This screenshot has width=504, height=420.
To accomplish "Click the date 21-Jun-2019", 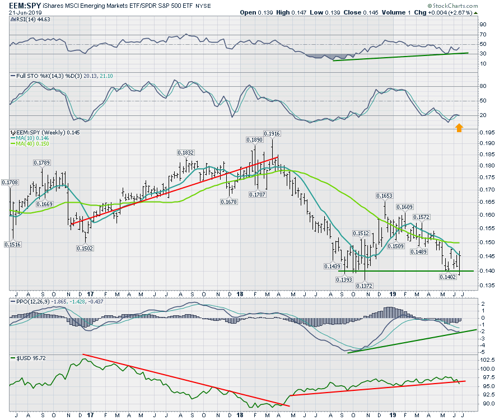I will click(25, 13).
